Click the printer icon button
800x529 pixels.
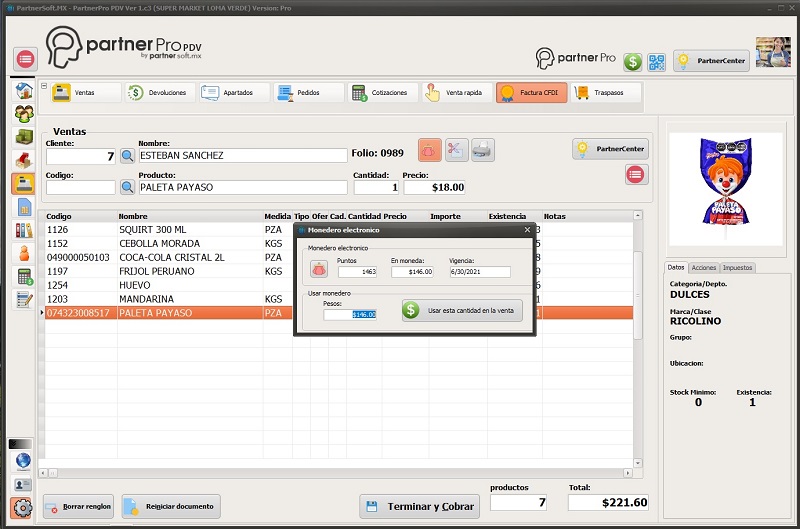point(483,150)
